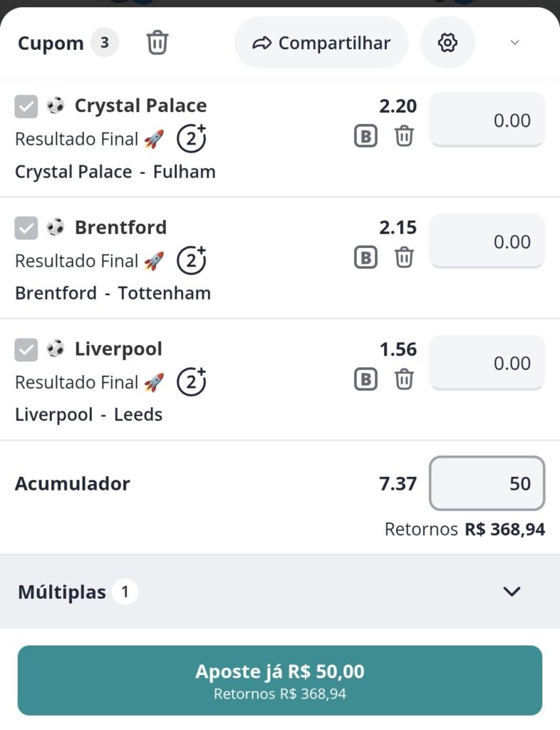Viewport: 560px width, 730px height.
Task: Uncheck the Brentford selection checkbox
Action: pyautogui.click(x=26, y=228)
